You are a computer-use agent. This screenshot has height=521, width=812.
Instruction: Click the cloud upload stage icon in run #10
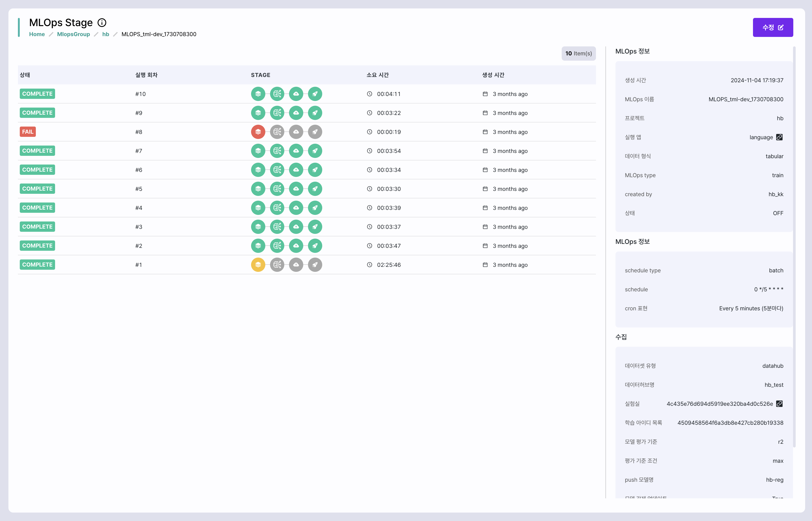pyautogui.click(x=296, y=94)
